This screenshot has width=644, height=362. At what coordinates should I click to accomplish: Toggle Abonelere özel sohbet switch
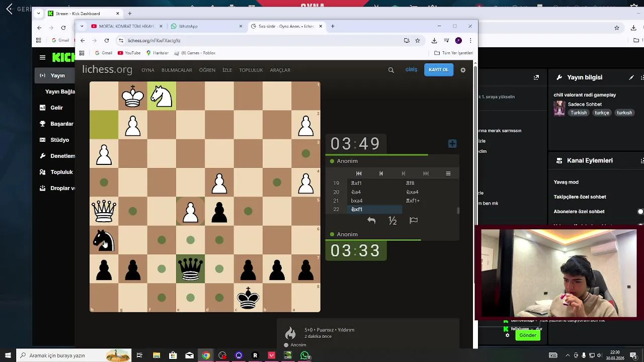point(640,212)
